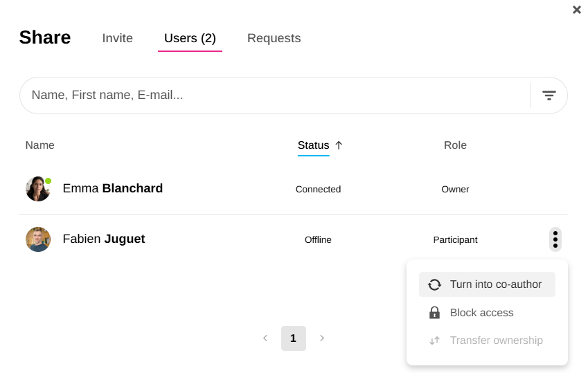
Task: Click the transfer ownership arrows icon
Action: (x=434, y=340)
